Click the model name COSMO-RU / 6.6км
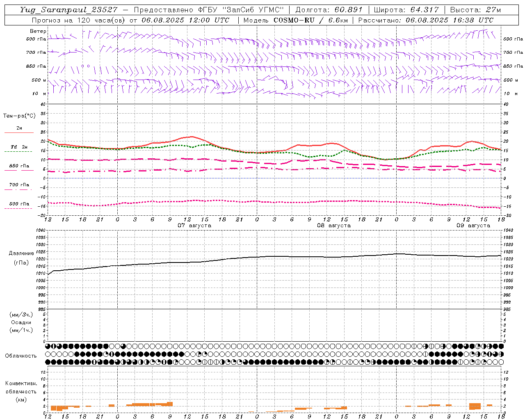Viewport: 525px width, 420px height. [310, 20]
